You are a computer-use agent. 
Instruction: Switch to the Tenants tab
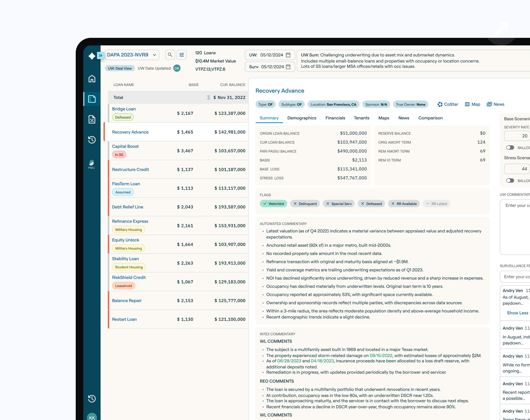361,118
